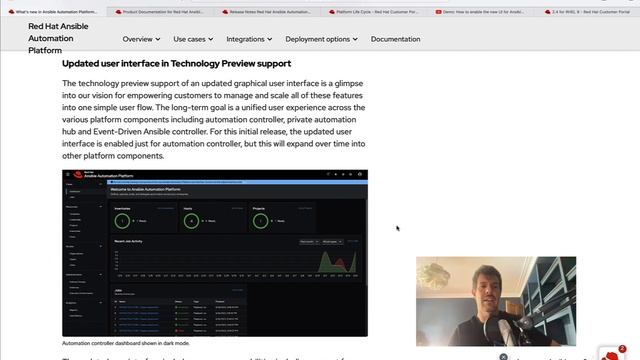
Task: Expand the Use cases menu
Action: coord(193,39)
